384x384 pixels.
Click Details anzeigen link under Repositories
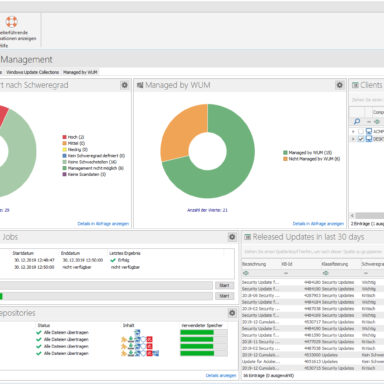[221, 375]
